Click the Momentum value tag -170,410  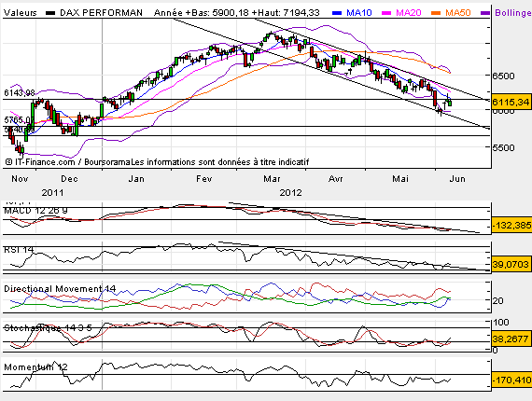(511, 380)
